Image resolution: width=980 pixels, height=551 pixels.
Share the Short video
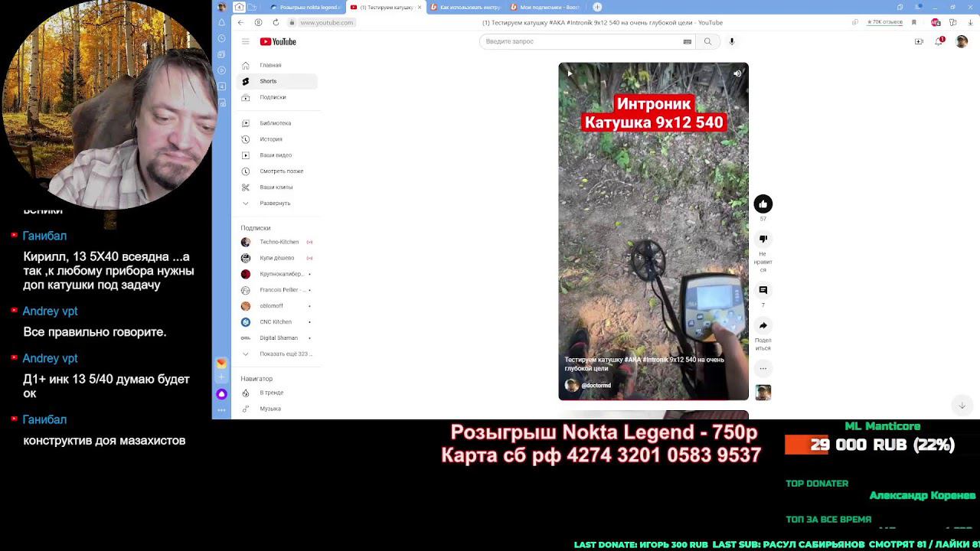click(763, 325)
